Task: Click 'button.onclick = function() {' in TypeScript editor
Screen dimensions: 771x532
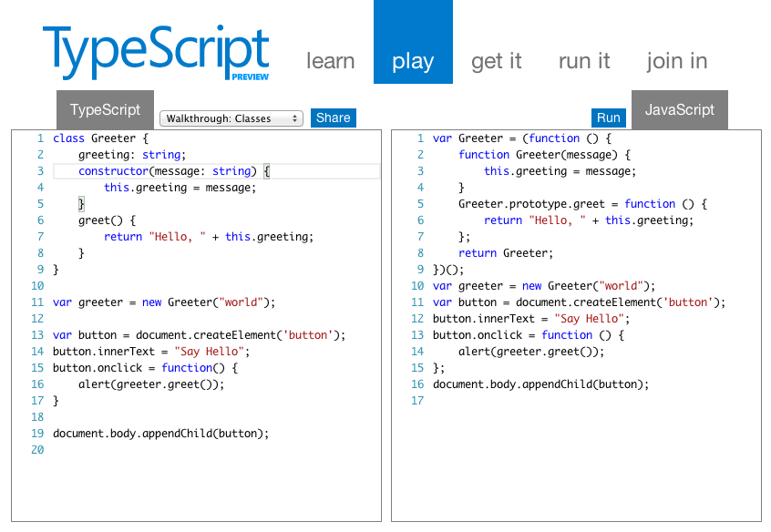Action: pos(145,368)
